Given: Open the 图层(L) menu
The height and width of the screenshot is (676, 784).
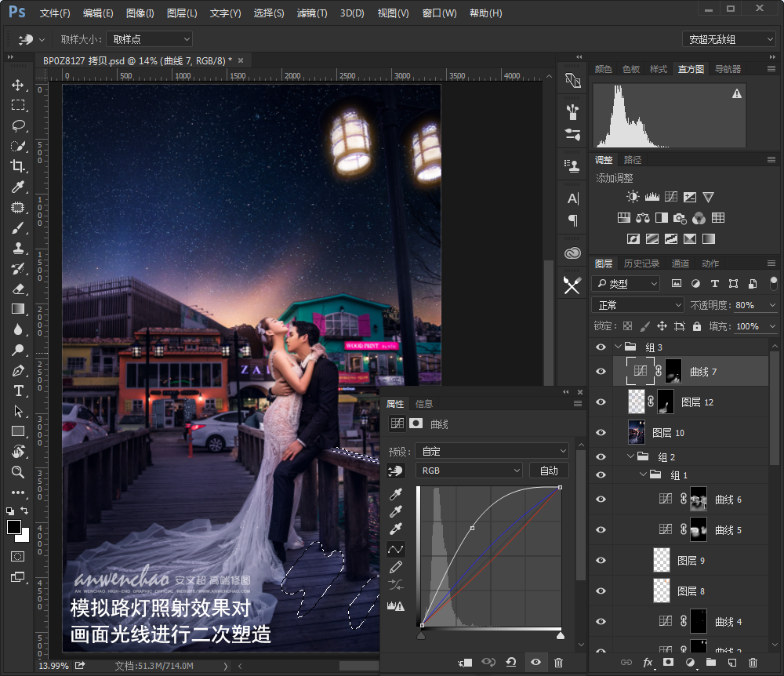Looking at the screenshot, I should click(x=182, y=13).
